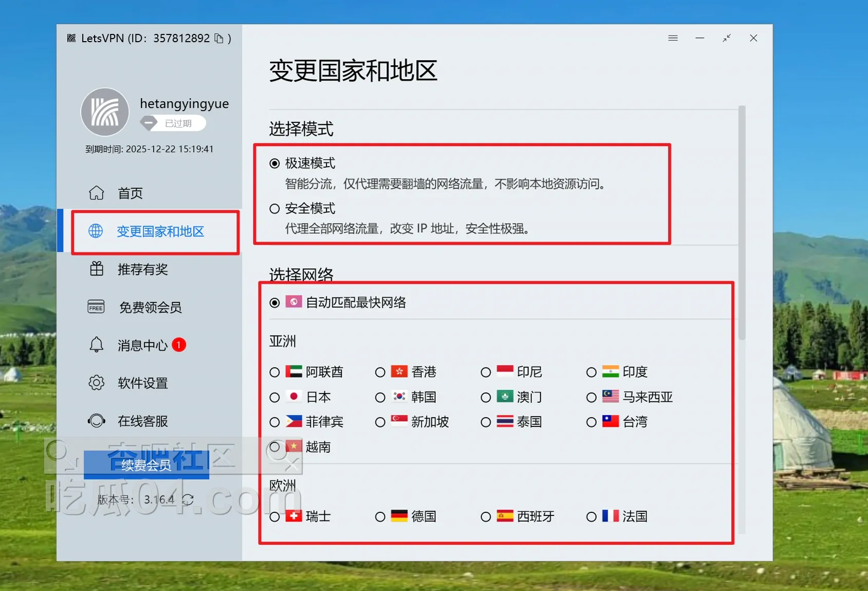Click the pink auto-match network icon
The width and height of the screenshot is (868, 591).
coord(294,302)
